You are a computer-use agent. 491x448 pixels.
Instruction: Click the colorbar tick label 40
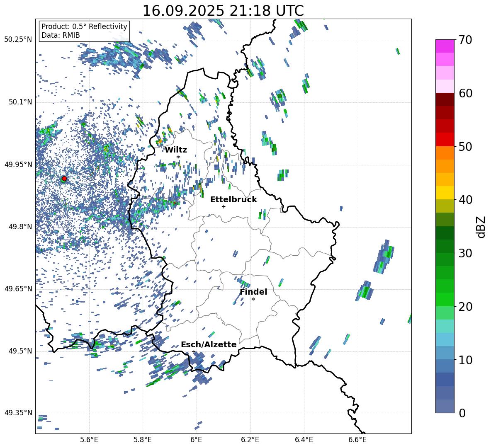tap(465, 200)
